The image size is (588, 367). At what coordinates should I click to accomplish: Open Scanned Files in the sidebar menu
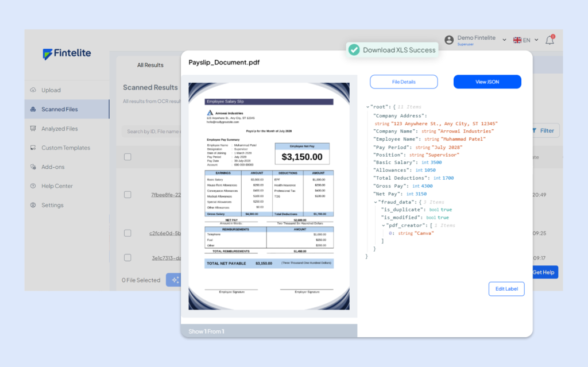point(59,109)
